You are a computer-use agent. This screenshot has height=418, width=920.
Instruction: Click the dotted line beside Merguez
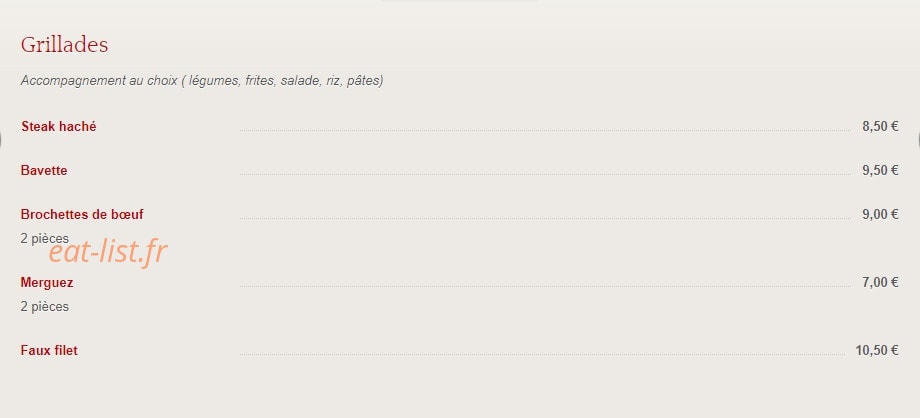[545, 286]
